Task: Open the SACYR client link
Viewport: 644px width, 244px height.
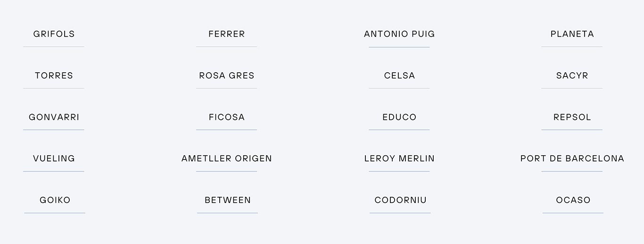Action: coord(572,76)
